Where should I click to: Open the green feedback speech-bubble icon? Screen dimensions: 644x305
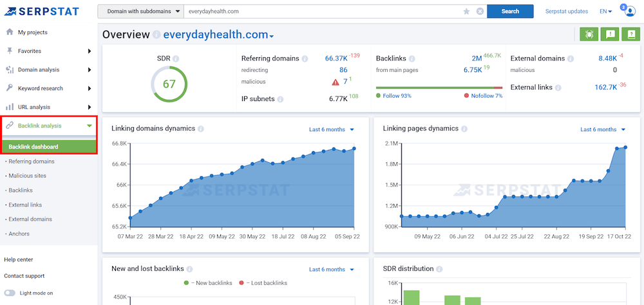click(611, 34)
